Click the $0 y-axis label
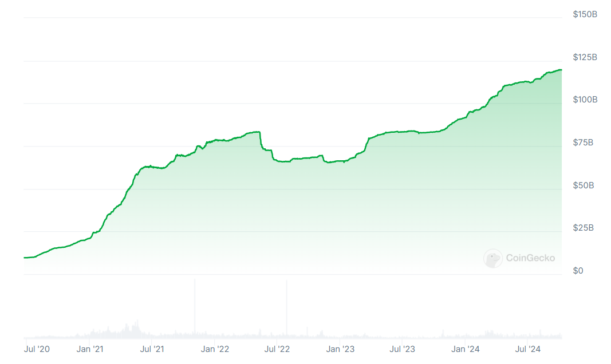The width and height of the screenshot is (611, 364). (x=578, y=271)
